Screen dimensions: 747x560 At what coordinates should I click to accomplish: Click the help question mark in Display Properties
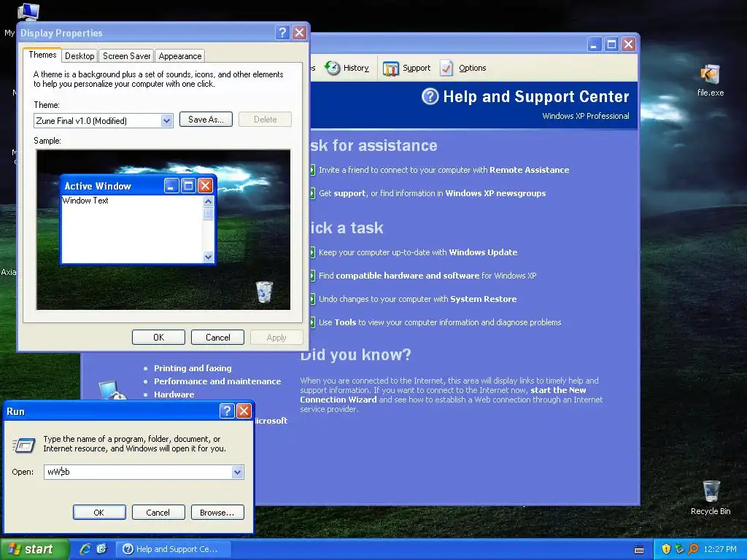[x=282, y=32]
